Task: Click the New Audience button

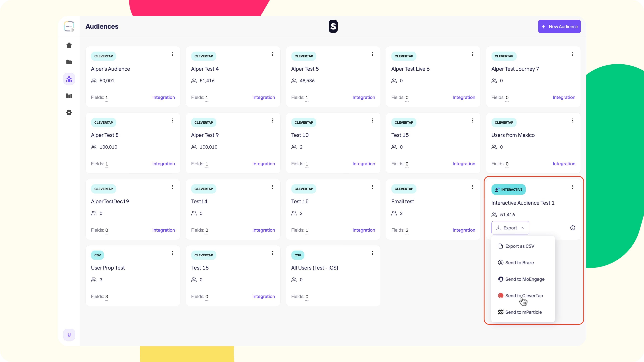Action: pyautogui.click(x=559, y=26)
